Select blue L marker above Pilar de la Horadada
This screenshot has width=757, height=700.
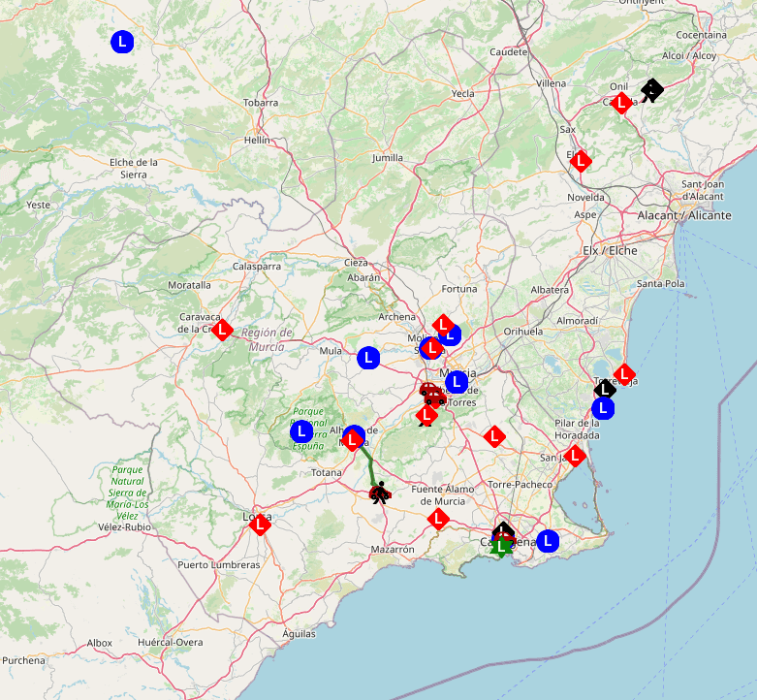point(603,409)
